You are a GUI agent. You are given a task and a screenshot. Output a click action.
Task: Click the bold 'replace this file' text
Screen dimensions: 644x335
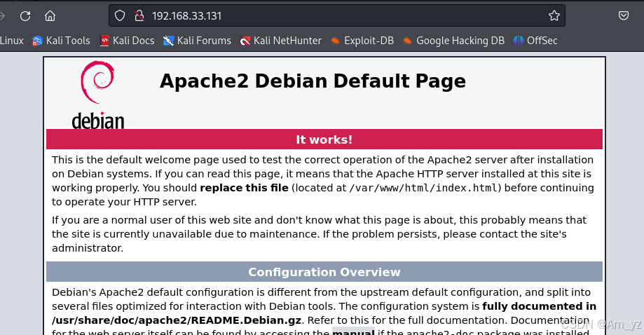(x=245, y=188)
